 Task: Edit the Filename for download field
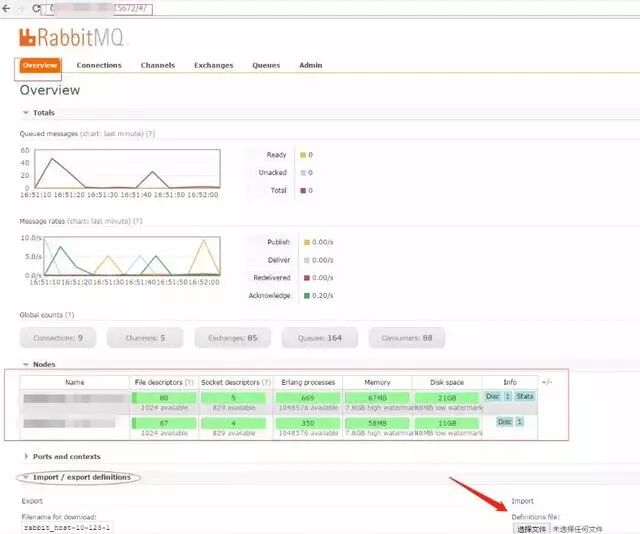click(67, 527)
